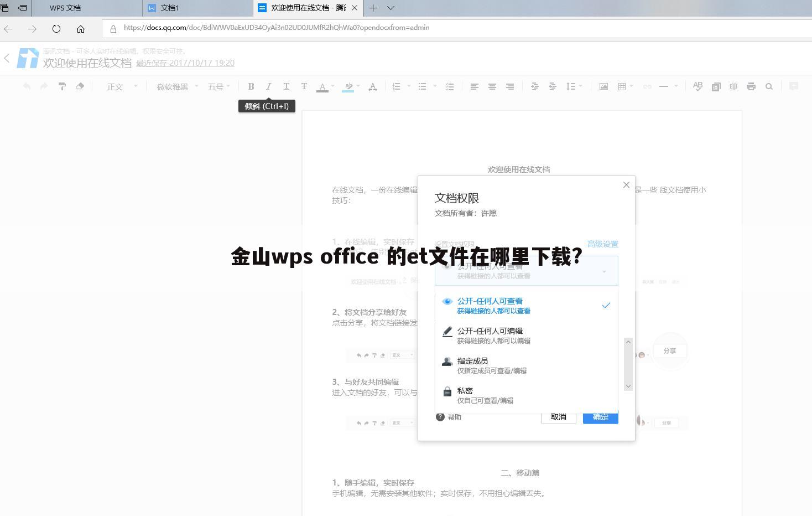The width and height of the screenshot is (812, 516).
Task: Click 确定 button in permission dialog
Action: click(x=600, y=417)
